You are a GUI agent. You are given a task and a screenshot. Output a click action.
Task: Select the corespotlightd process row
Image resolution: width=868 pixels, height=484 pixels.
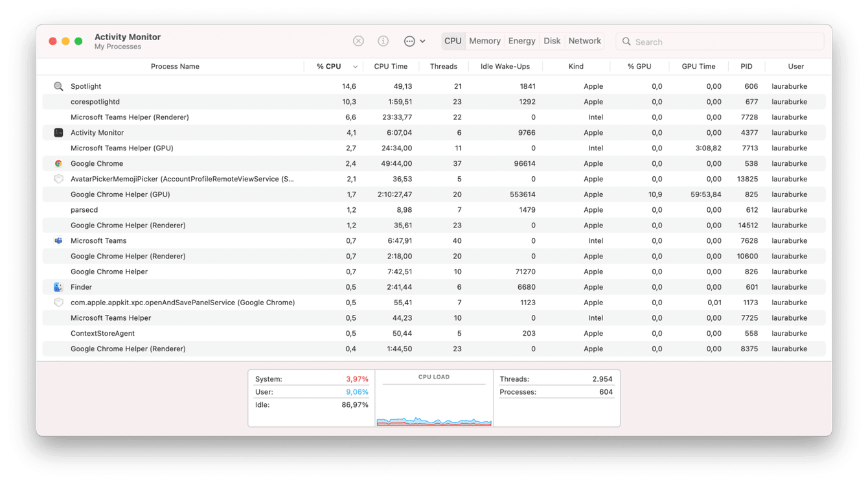194,101
